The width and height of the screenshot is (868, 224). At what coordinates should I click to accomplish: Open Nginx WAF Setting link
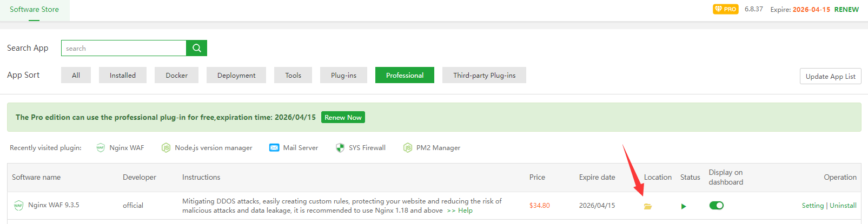click(x=812, y=205)
